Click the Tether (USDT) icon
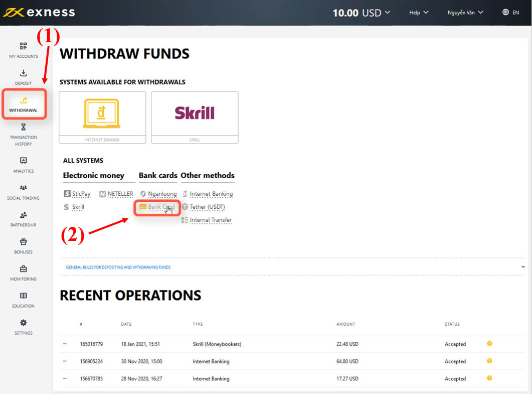The width and height of the screenshot is (532, 394). click(x=185, y=207)
